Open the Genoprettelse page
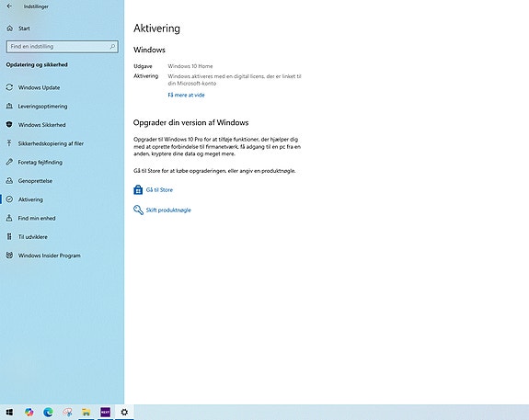 [35, 181]
